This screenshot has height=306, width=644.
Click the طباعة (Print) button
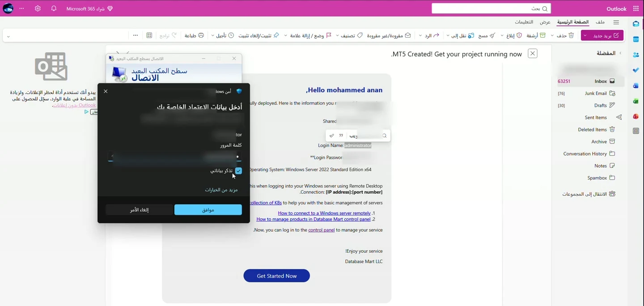194,35
